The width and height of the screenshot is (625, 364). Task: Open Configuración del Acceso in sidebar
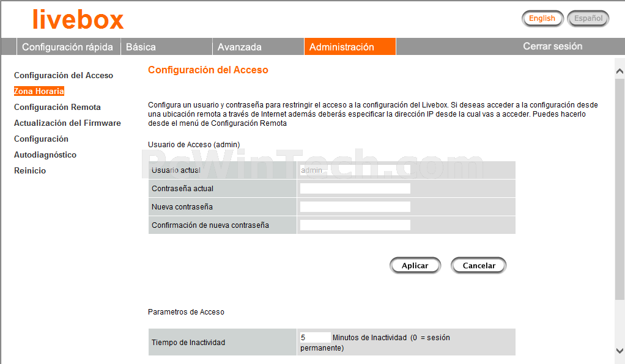pos(64,75)
